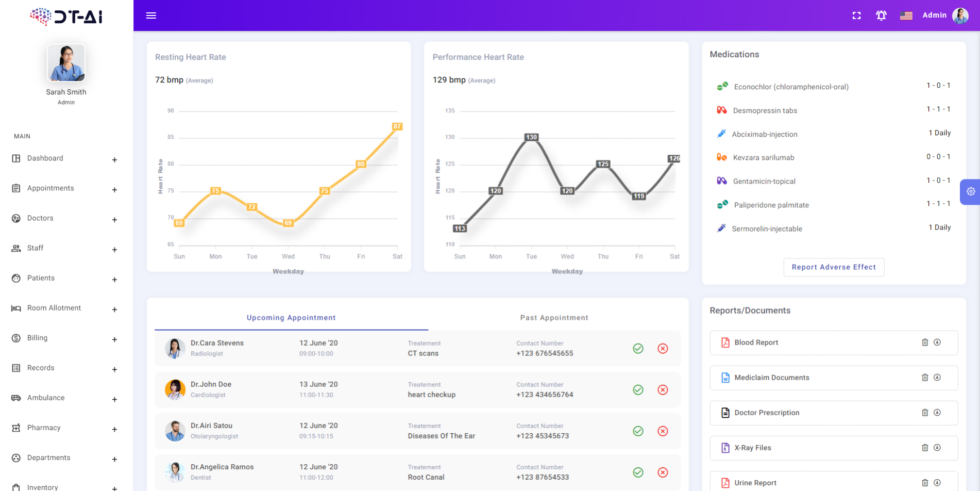Click the Room Allotment bed icon
980x491 pixels.
(16, 308)
